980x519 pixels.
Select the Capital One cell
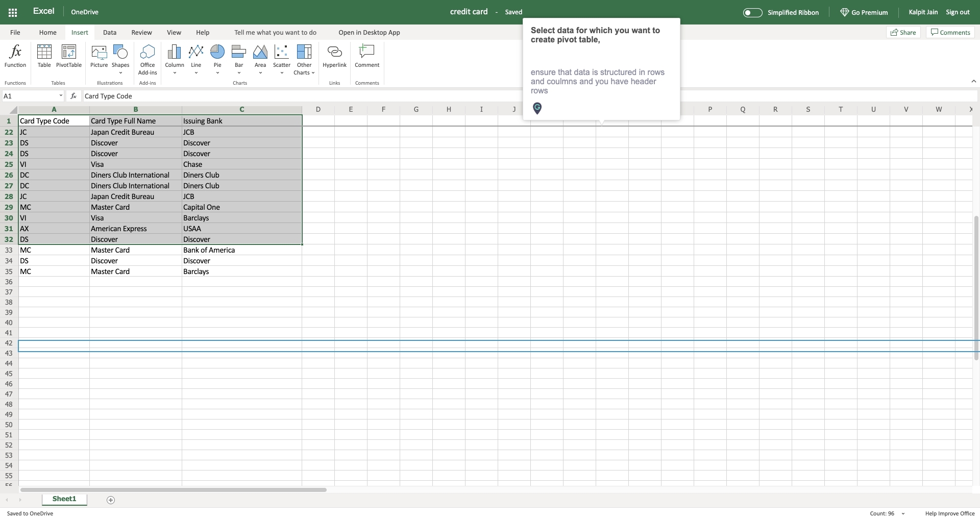coord(241,207)
